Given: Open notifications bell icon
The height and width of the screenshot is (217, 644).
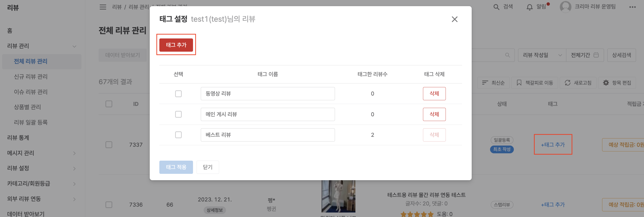Looking at the screenshot, I should tap(529, 7).
